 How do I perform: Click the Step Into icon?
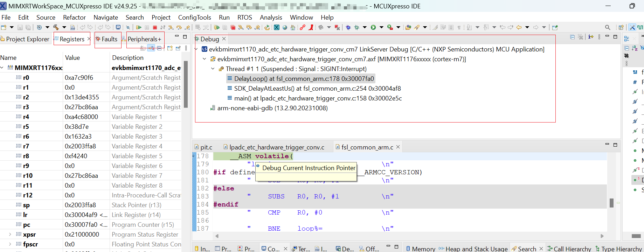(x=171, y=27)
